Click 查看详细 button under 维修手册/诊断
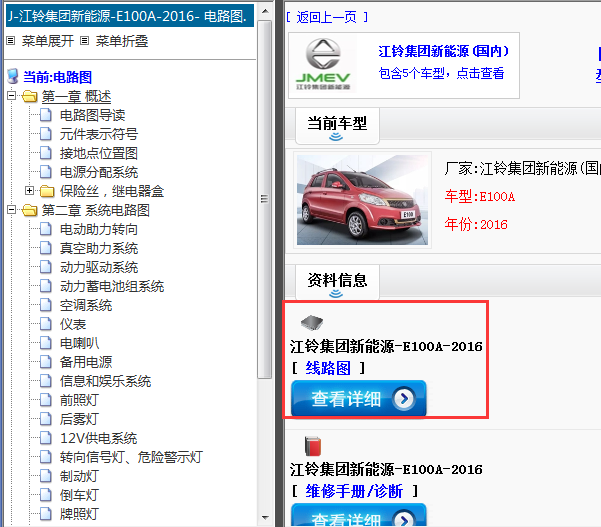 [x=359, y=516]
